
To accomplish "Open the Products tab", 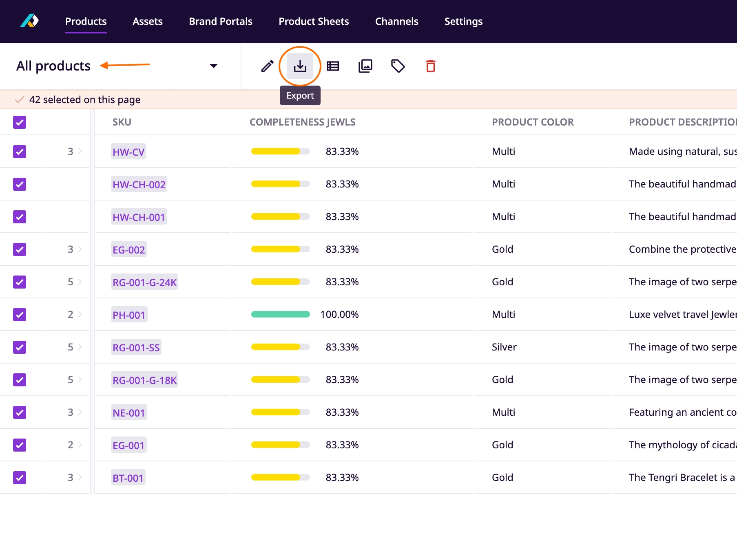I will (x=86, y=21).
